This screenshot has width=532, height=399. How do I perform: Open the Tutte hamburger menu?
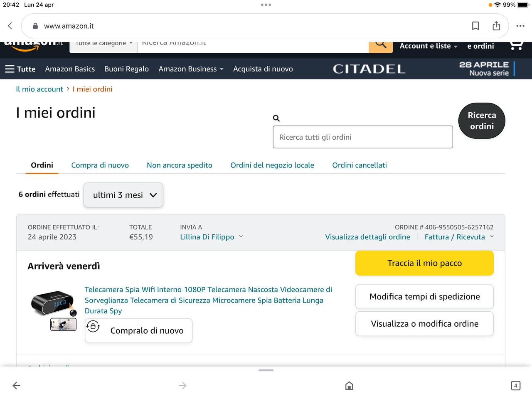coord(20,69)
